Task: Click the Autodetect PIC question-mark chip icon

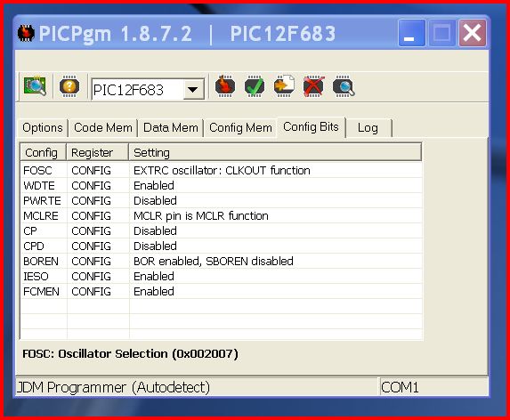Action: click(69, 86)
